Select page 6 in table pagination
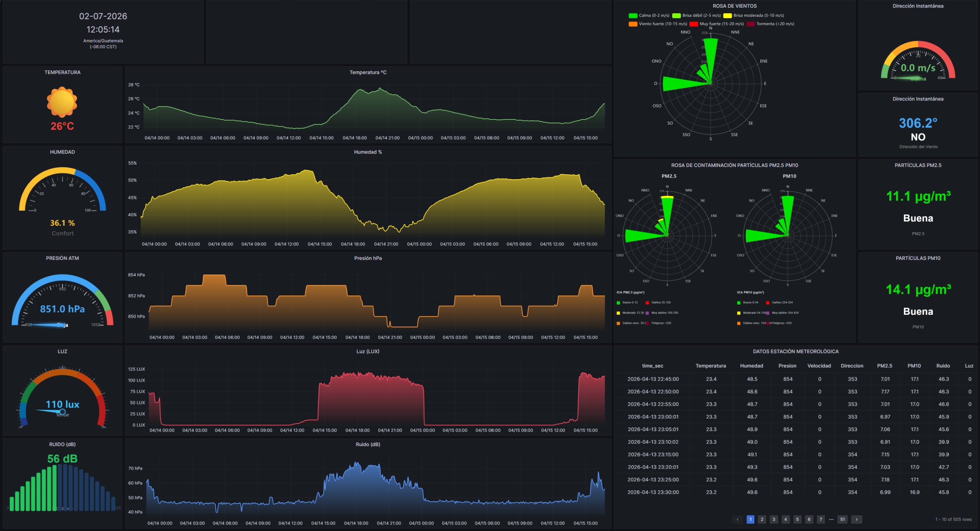This screenshot has width=980, height=531. pos(809,520)
